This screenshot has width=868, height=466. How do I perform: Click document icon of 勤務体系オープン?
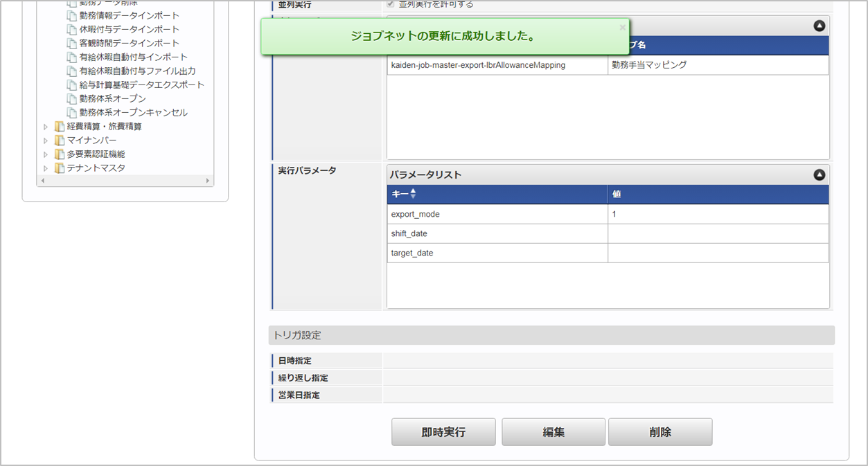72,98
